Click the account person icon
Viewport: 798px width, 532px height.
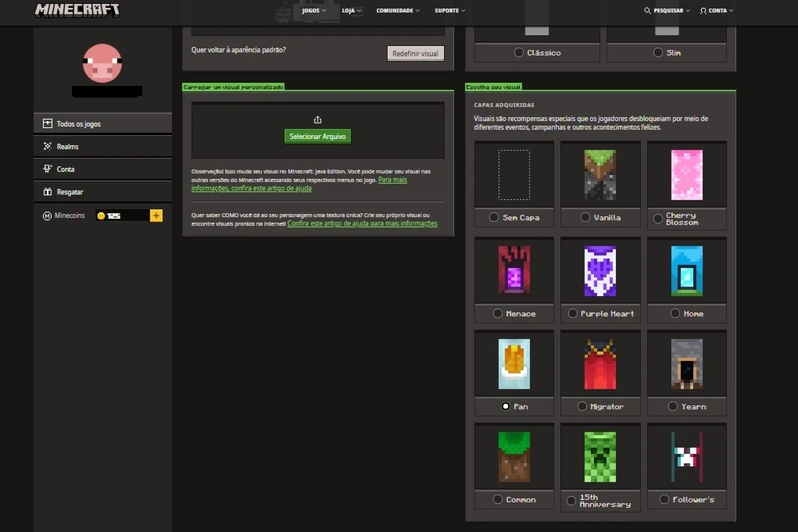click(x=703, y=10)
